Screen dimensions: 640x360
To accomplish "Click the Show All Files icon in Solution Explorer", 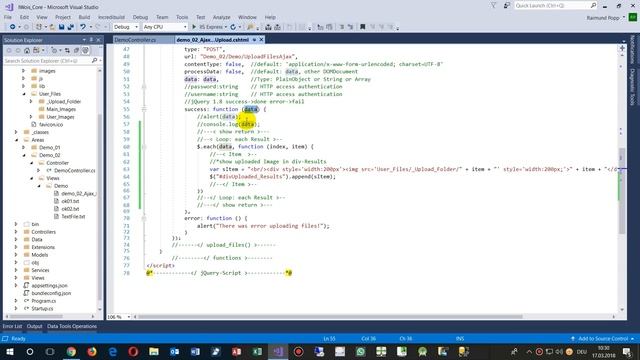I will (85, 50).
